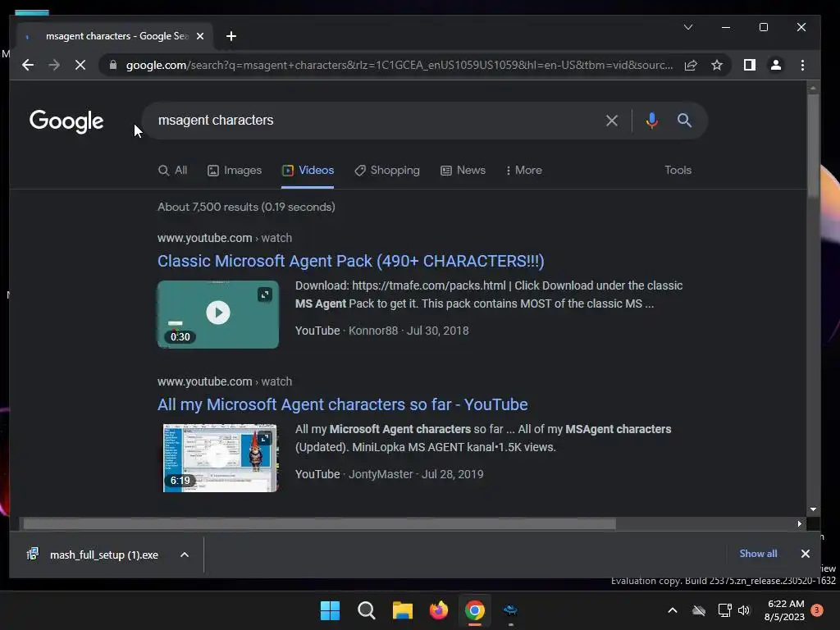Screen dimensions: 840x630
Task: Click the first result's www.youtube.com path
Action: pos(225,238)
